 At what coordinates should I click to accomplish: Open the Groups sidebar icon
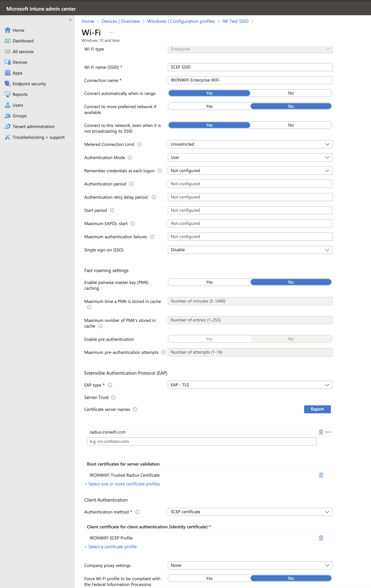(8, 116)
